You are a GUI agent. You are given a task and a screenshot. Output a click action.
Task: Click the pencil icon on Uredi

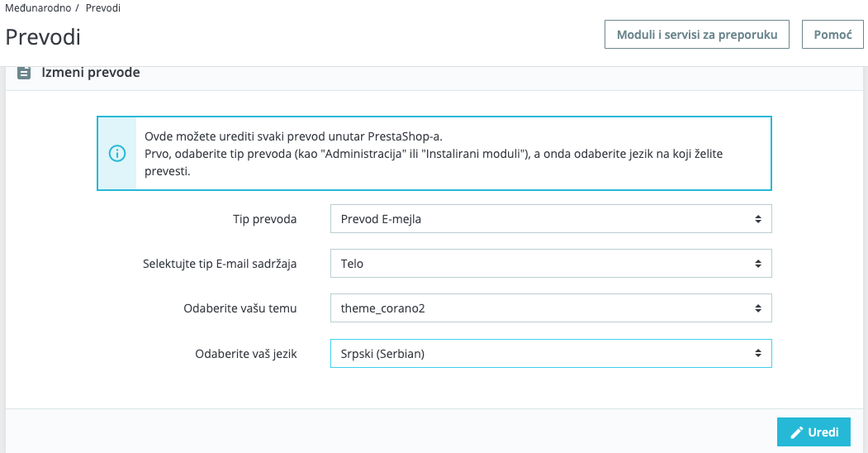[797, 432]
